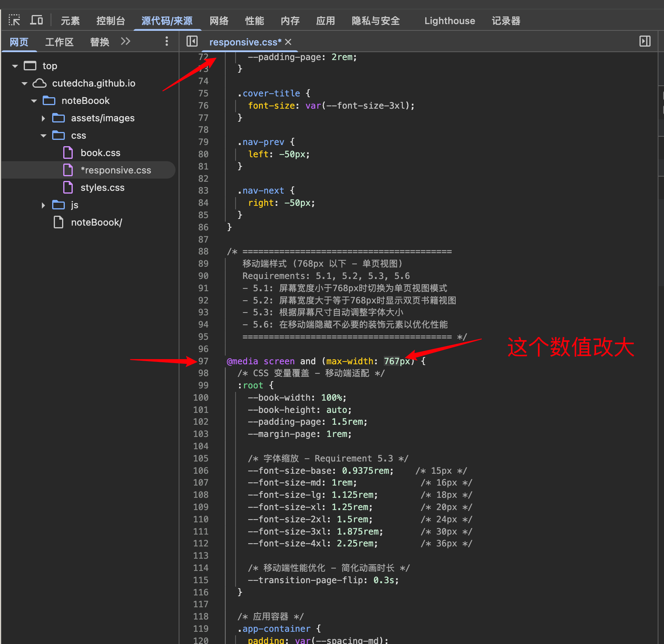Select the 工作区 (Workspace) navigator tab
The height and width of the screenshot is (644, 664).
(59, 42)
